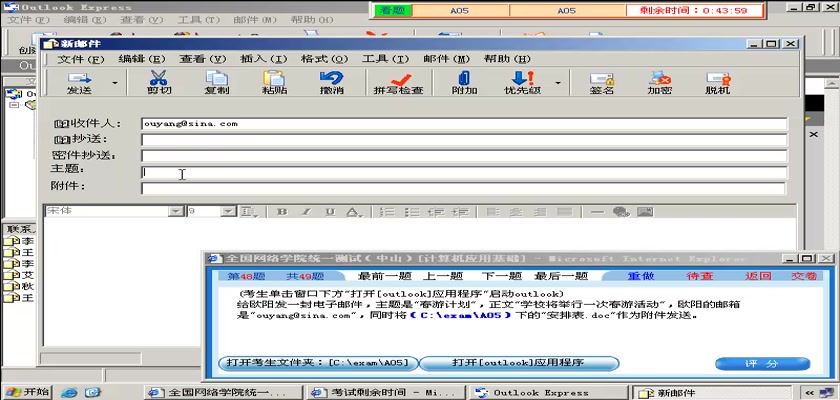Open the font size dropdown
Viewport: 840px width, 400px height.
coord(229,212)
